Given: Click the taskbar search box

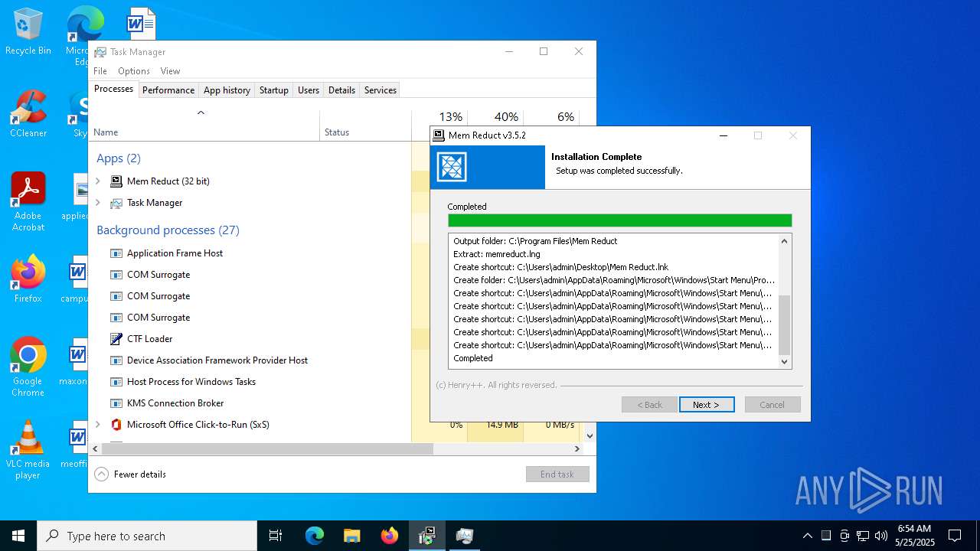Looking at the screenshot, I should point(147,536).
